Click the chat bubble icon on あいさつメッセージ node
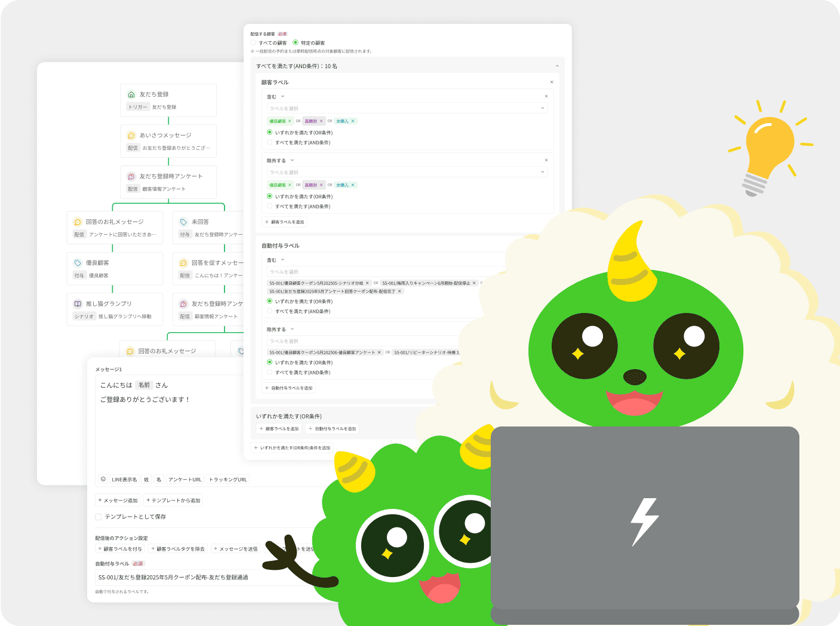840x626 pixels. (131, 136)
